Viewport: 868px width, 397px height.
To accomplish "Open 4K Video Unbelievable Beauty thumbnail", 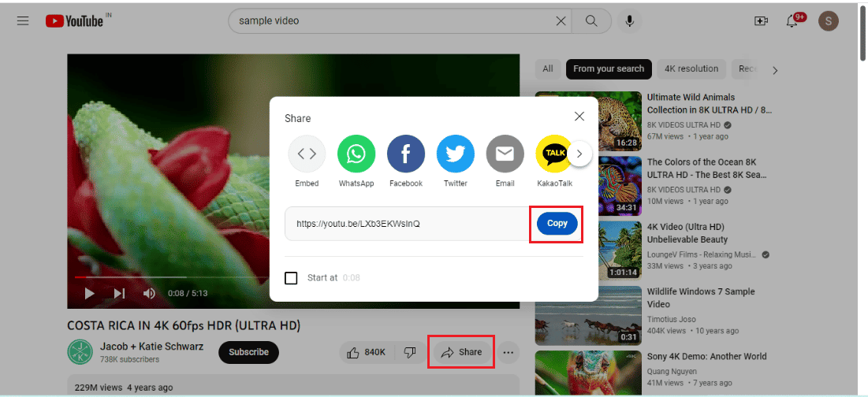I will coord(588,251).
